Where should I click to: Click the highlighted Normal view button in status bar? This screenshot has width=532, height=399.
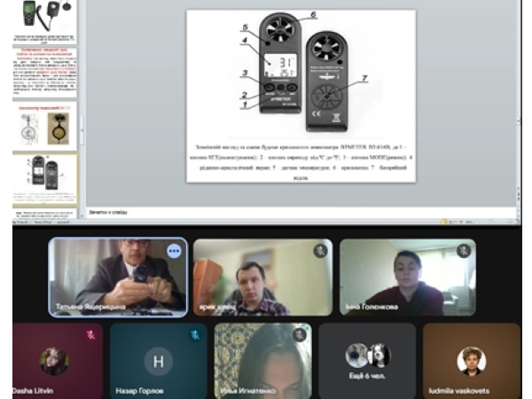(x=444, y=222)
